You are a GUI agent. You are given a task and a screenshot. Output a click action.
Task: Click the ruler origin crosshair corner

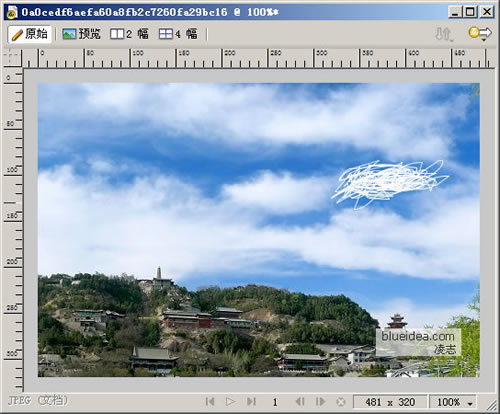(x=12, y=57)
